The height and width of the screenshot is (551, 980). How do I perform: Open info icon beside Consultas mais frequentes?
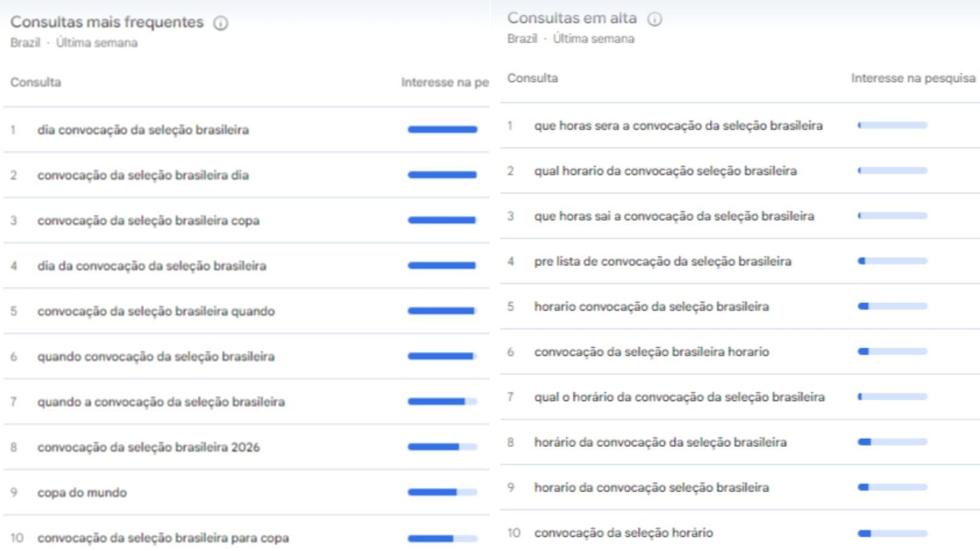[x=221, y=23]
